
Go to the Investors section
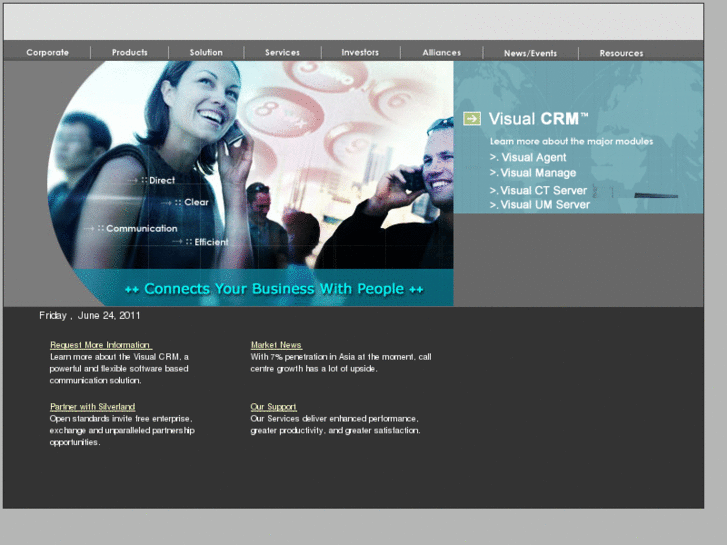(360, 52)
